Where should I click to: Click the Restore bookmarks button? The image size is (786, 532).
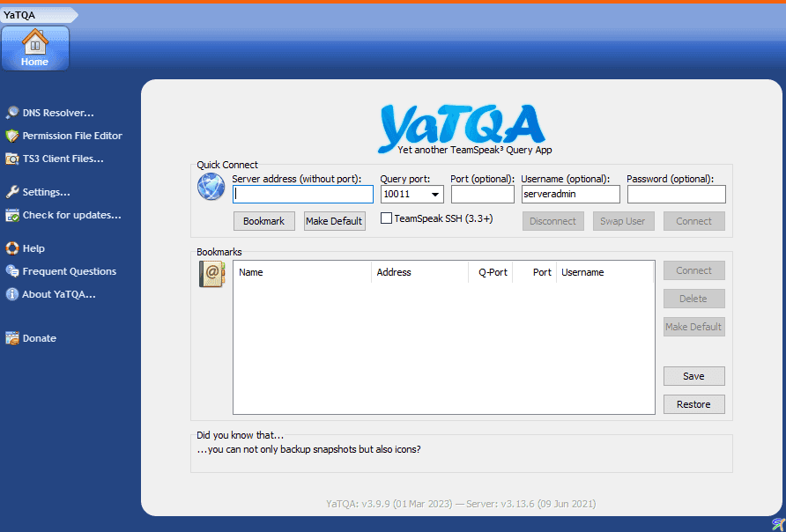(x=693, y=404)
